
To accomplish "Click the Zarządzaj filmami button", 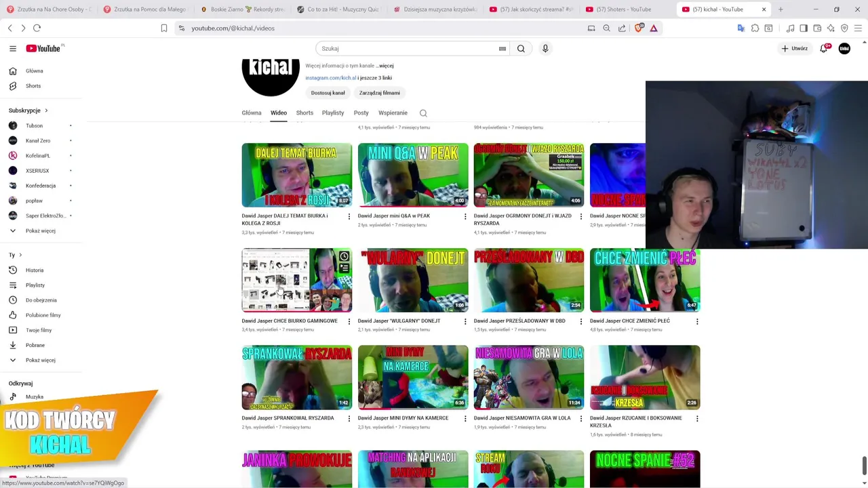I will pos(380,93).
